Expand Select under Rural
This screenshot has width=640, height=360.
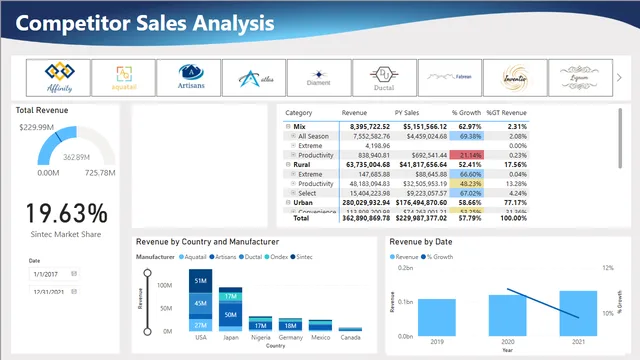point(293,193)
